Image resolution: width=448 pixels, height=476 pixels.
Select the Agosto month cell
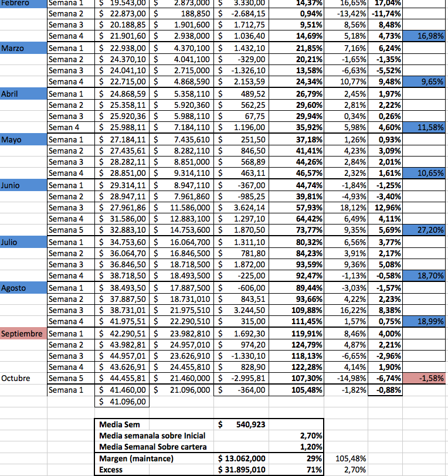pyautogui.click(x=23, y=288)
